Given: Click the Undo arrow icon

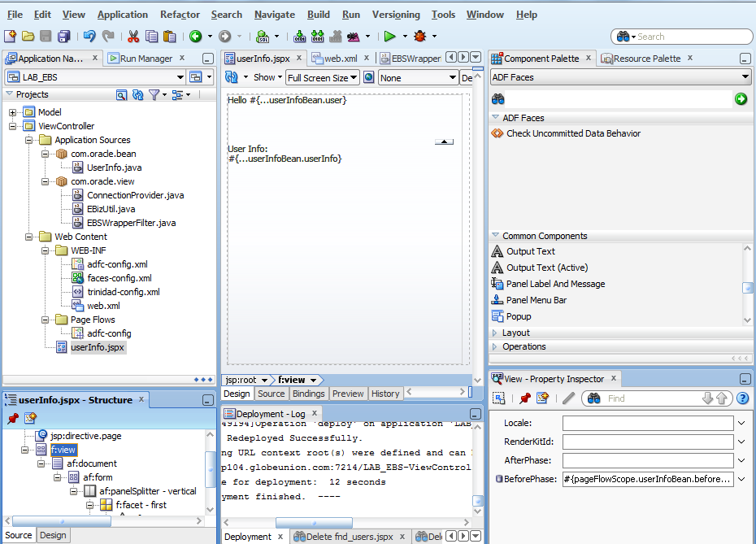Looking at the screenshot, I should (x=89, y=36).
